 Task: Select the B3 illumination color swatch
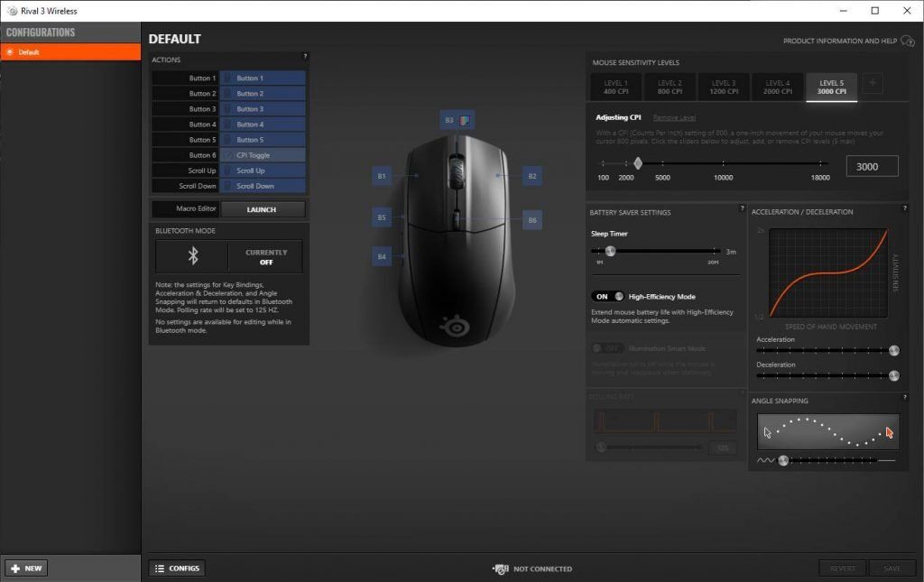(465, 120)
